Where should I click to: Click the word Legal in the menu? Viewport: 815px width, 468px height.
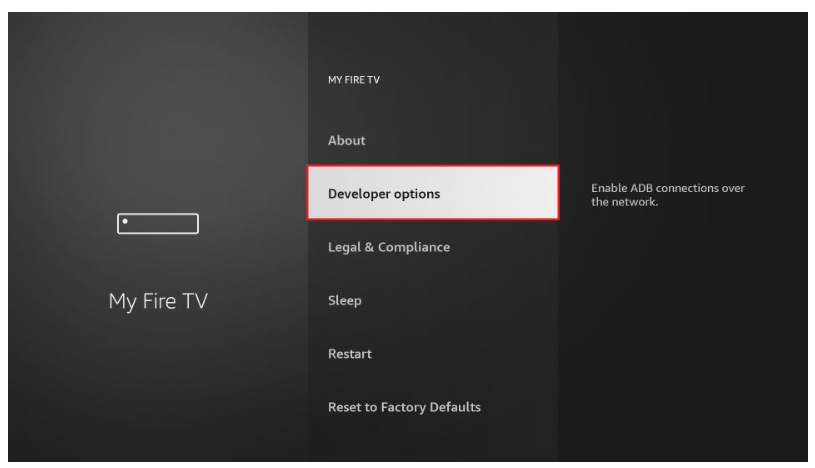pos(344,248)
